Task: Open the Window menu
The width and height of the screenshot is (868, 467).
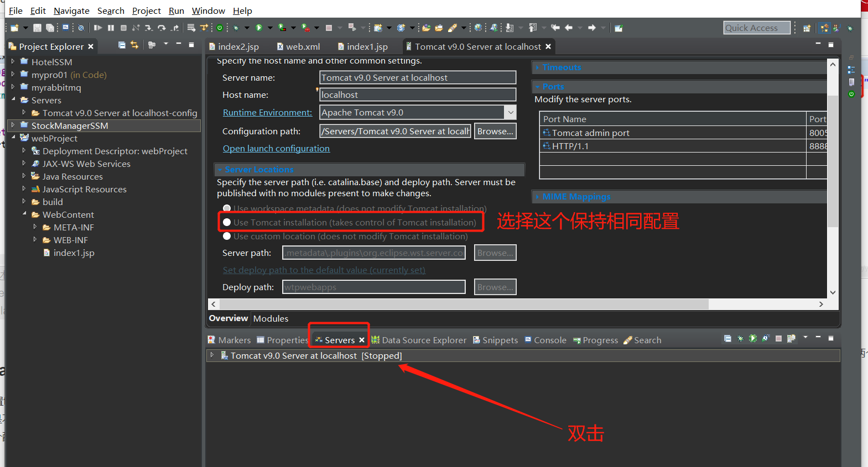Action: click(x=208, y=11)
